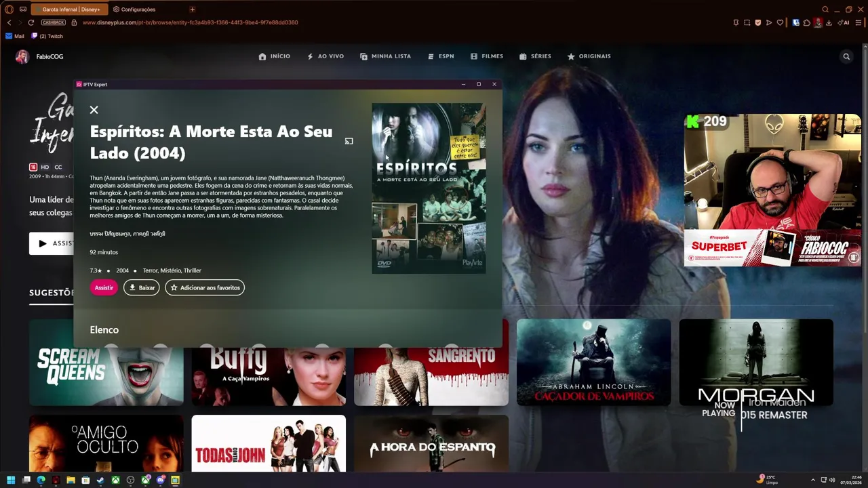Click the Opera logo menu icon
This screenshot has height=488, width=868.
[9, 9]
